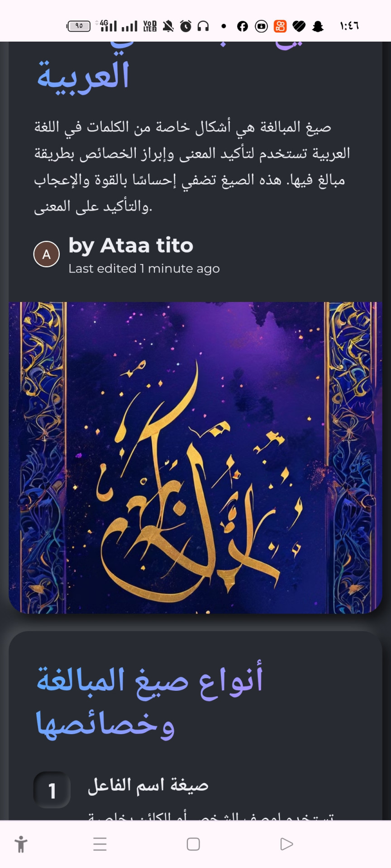Screen dimensions: 391x868
Task: Tap the Facebook notification icon
Action: (243, 26)
